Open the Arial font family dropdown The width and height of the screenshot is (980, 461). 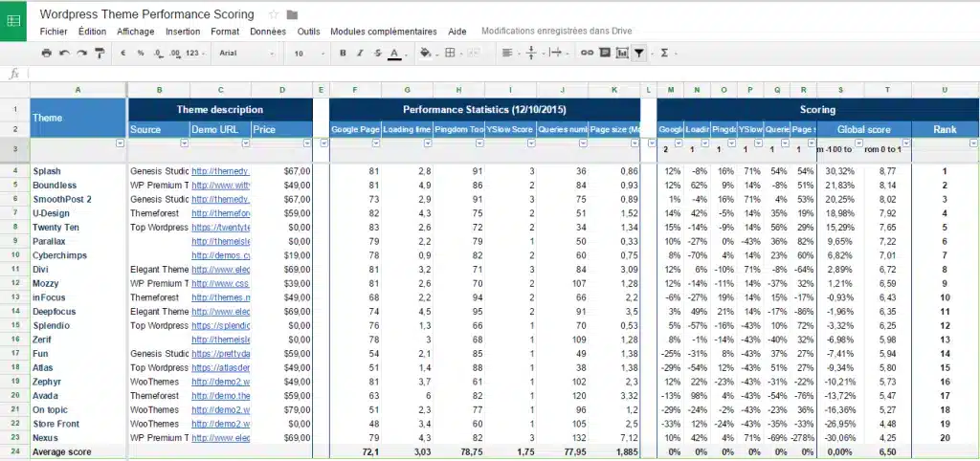pyautogui.click(x=246, y=54)
